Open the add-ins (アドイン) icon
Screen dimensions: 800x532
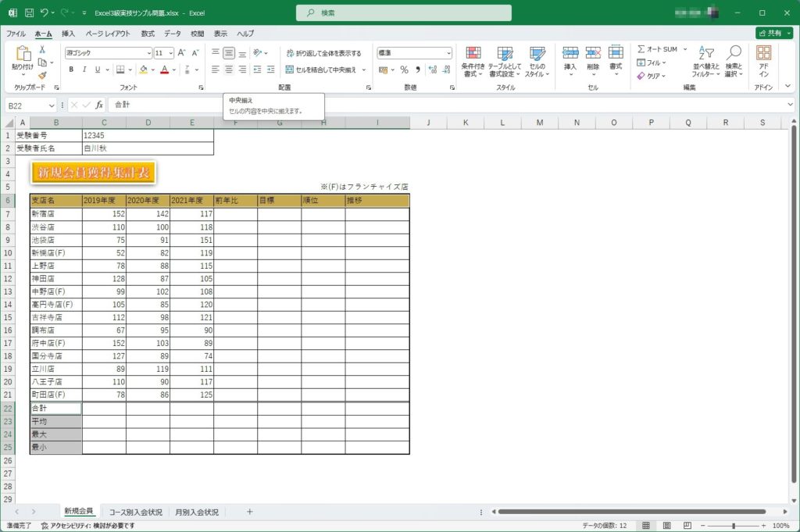pos(763,61)
